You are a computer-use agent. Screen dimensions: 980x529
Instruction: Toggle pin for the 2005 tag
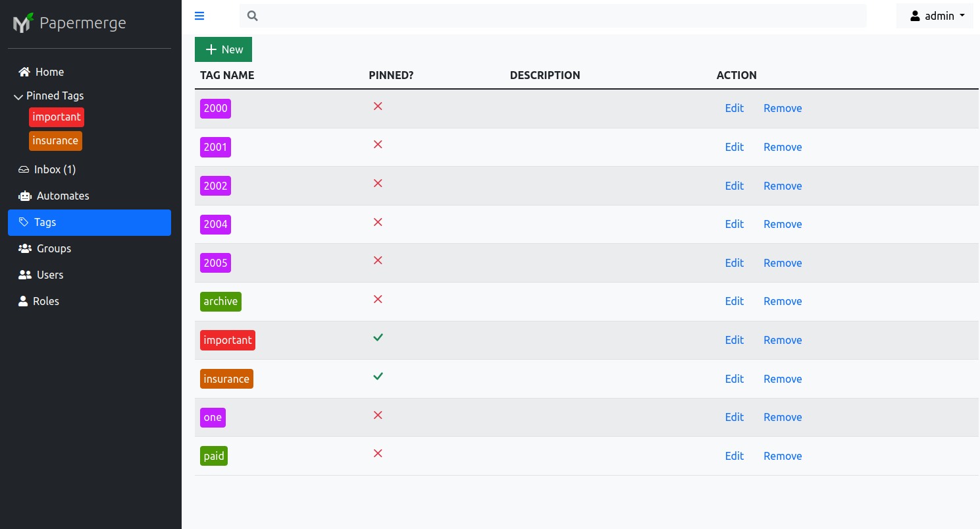click(x=378, y=260)
